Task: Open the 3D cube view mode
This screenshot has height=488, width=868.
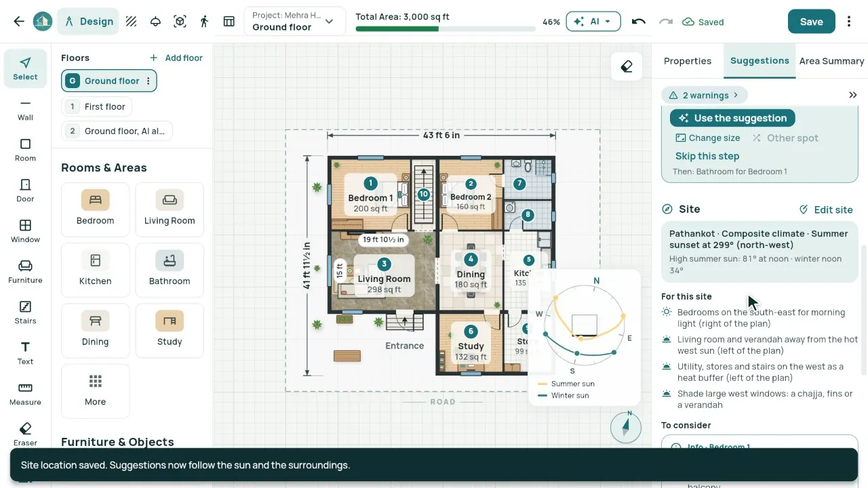Action: [180, 22]
